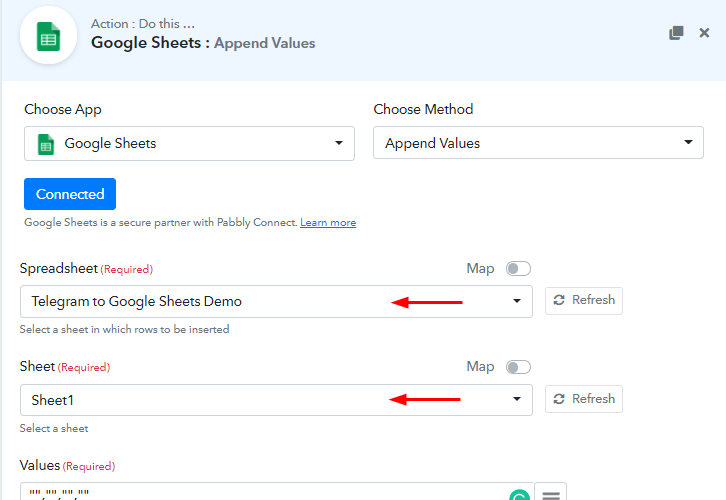The image size is (726, 500).
Task: Click the Google Sheets app logo in header
Action: pos(49,36)
